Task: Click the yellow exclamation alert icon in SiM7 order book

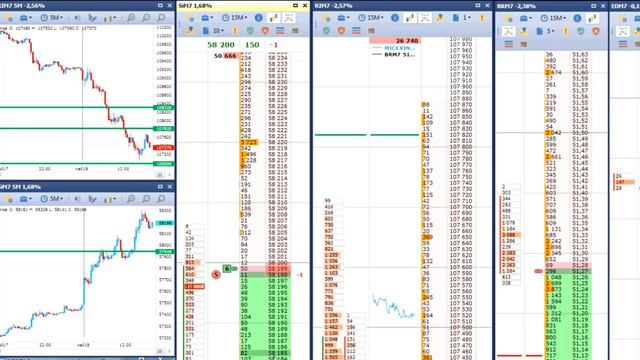Action: tap(235, 31)
